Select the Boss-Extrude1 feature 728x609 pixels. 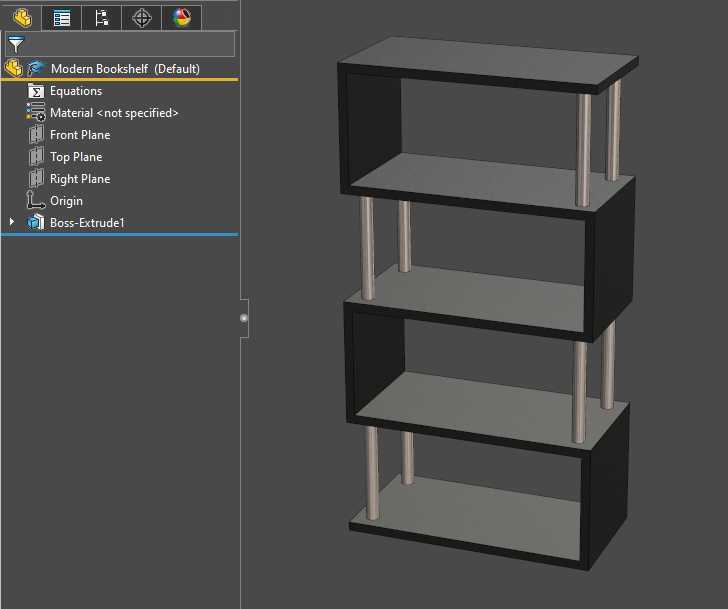coord(87,223)
